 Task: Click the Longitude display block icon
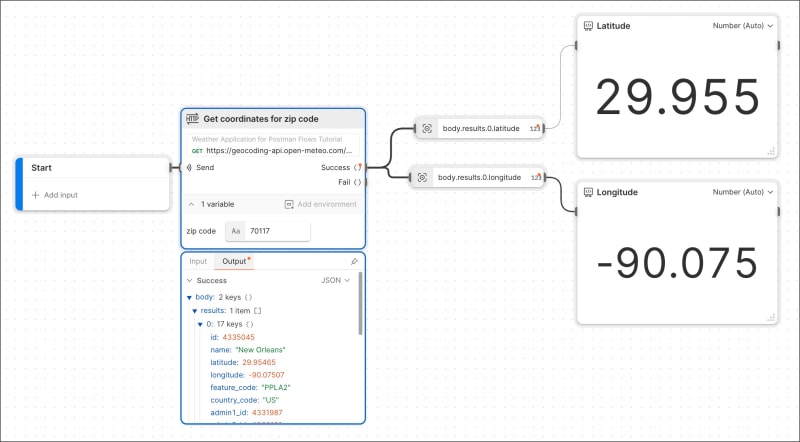point(588,192)
